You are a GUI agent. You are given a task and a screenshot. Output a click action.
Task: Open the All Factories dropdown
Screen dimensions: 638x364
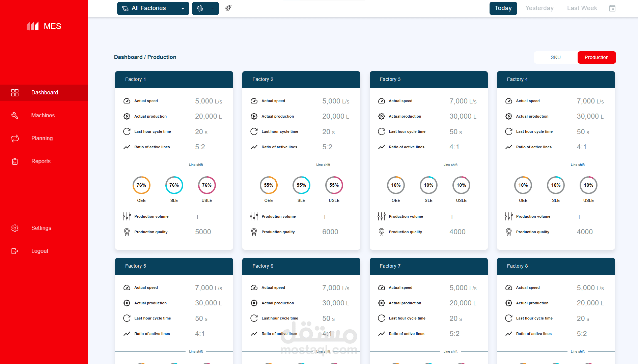(153, 8)
